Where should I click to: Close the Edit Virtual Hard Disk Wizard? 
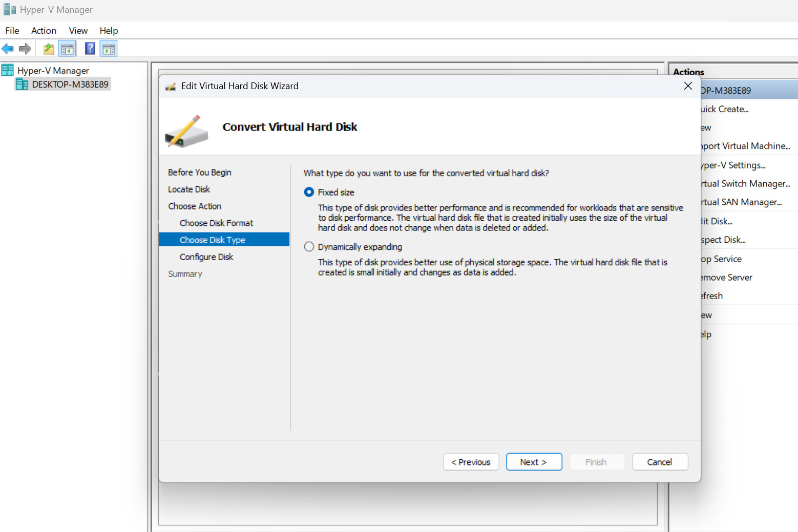(688, 86)
